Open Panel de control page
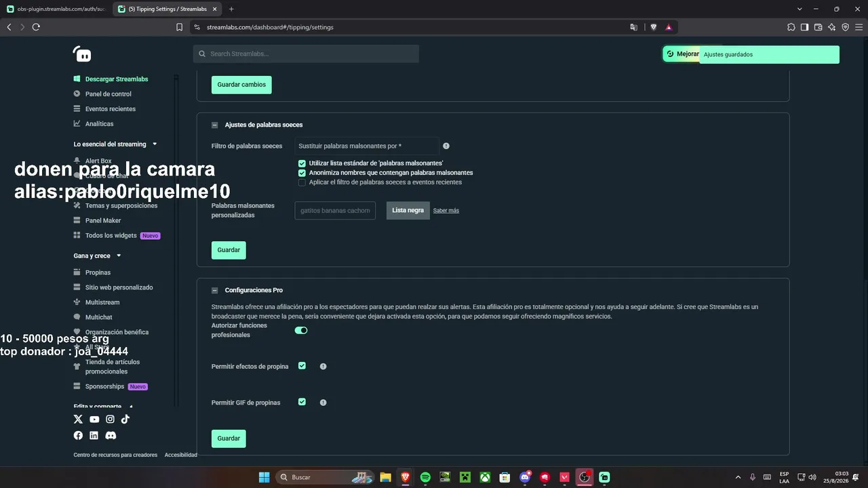 click(x=103, y=94)
